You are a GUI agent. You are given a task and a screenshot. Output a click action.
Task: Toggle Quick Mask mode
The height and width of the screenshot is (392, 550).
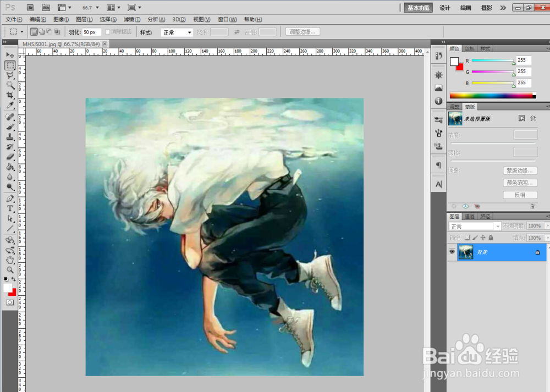(10, 302)
